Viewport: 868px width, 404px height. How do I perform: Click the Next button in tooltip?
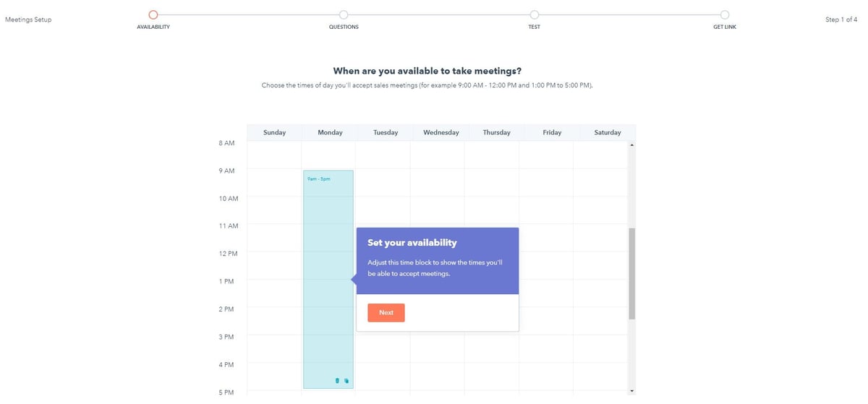(386, 313)
